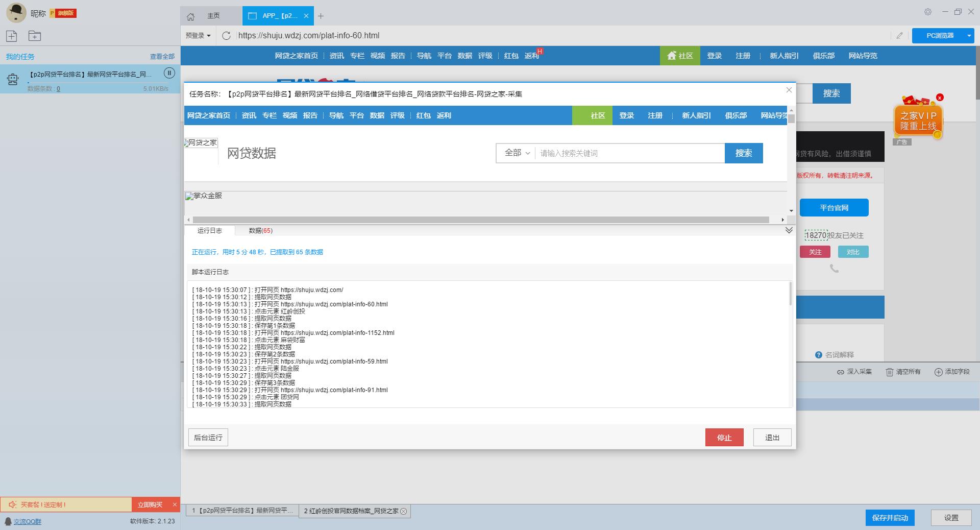The height and width of the screenshot is (530, 980).
Task: Click 评级 in dialog preview nav
Action: pyautogui.click(x=397, y=115)
